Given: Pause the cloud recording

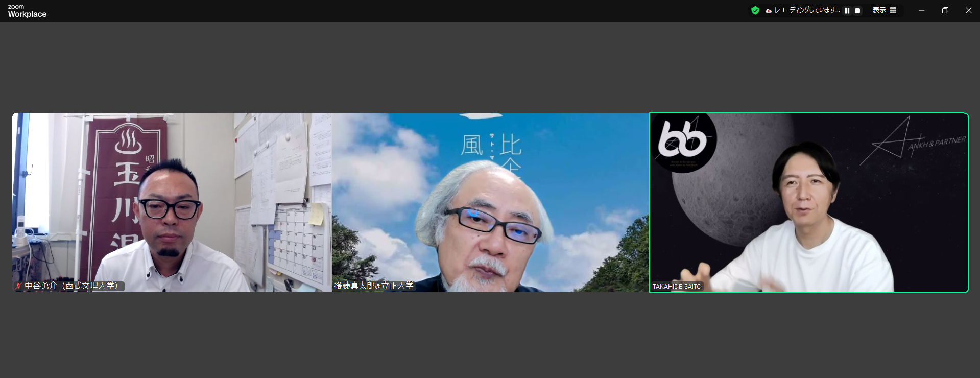Looking at the screenshot, I should 847,11.
